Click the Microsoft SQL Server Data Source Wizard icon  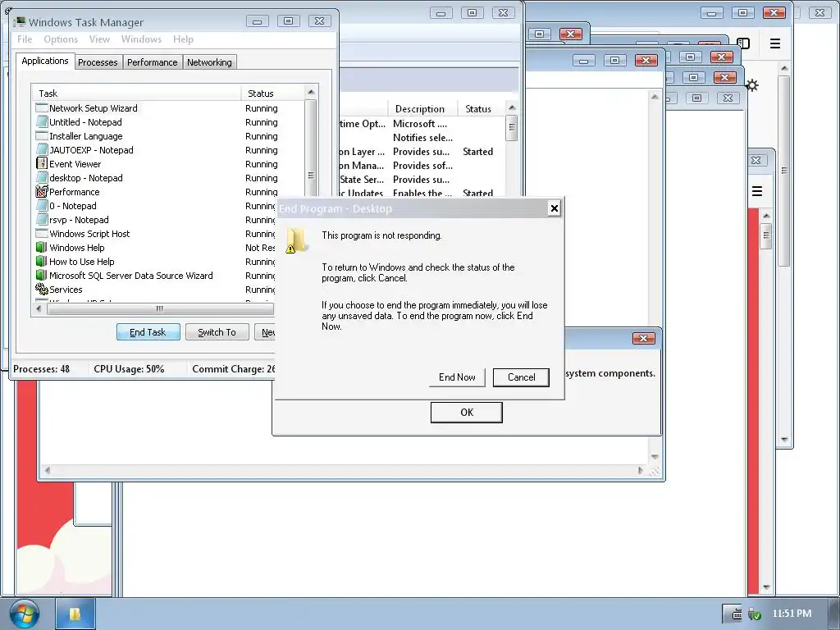click(x=42, y=276)
